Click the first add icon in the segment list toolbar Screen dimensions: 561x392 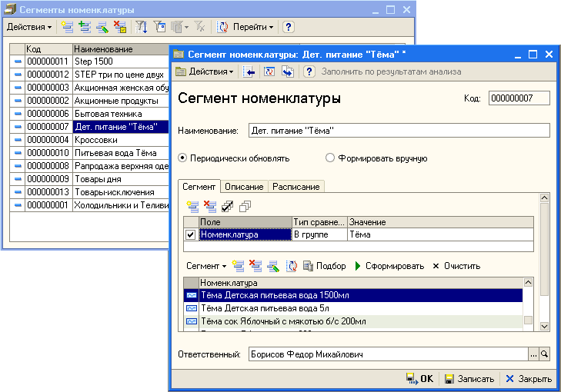(68, 27)
